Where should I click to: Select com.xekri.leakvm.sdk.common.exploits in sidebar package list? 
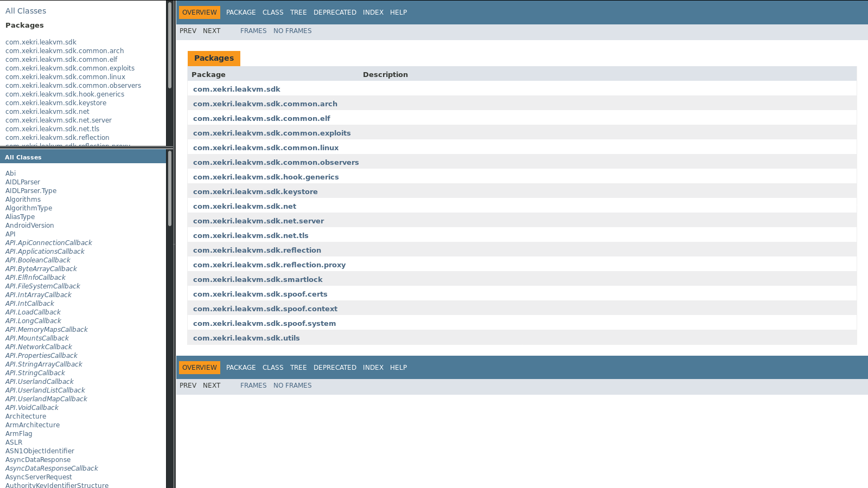click(x=69, y=68)
